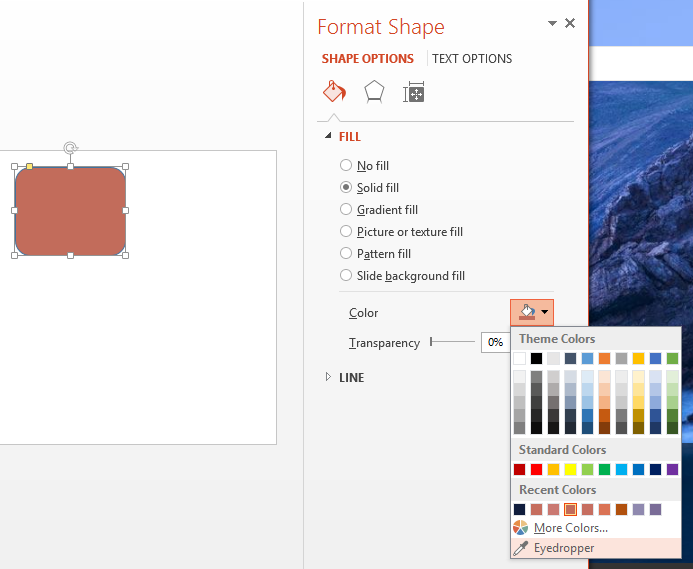Pick orange theme color in top row
Screen dimensions: 693x569
tap(605, 358)
